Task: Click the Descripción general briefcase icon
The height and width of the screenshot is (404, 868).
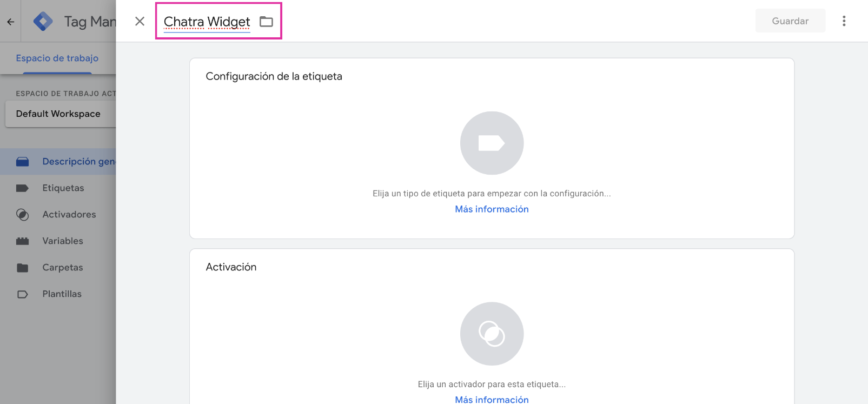Action: tap(22, 162)
